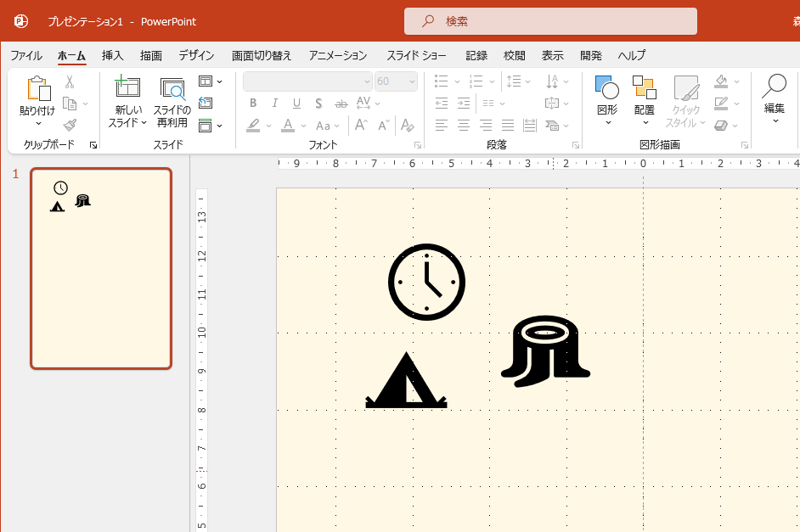The image size is (800, 532).
Task: Select the tree stump graphic on slide
Action: click(545, 351)
